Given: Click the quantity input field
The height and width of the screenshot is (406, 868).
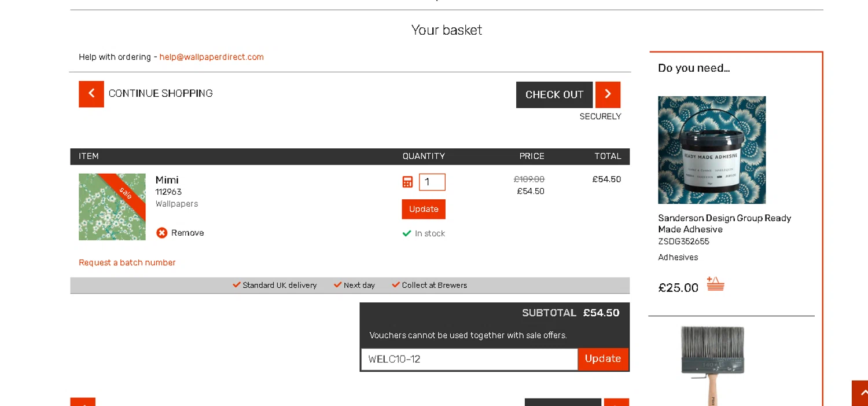Looking at the screenshot, I should tap(432, 182).
